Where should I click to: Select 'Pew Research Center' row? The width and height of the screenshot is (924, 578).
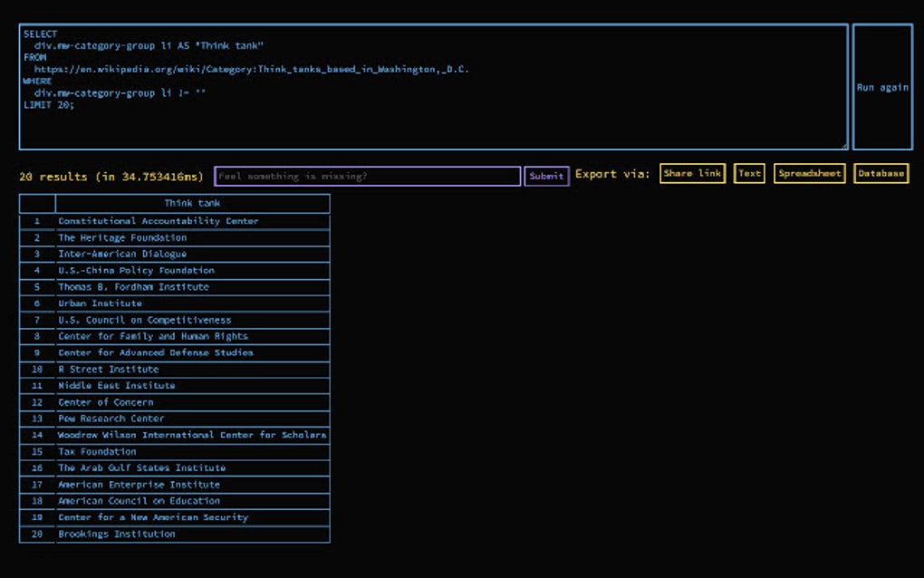175,419
